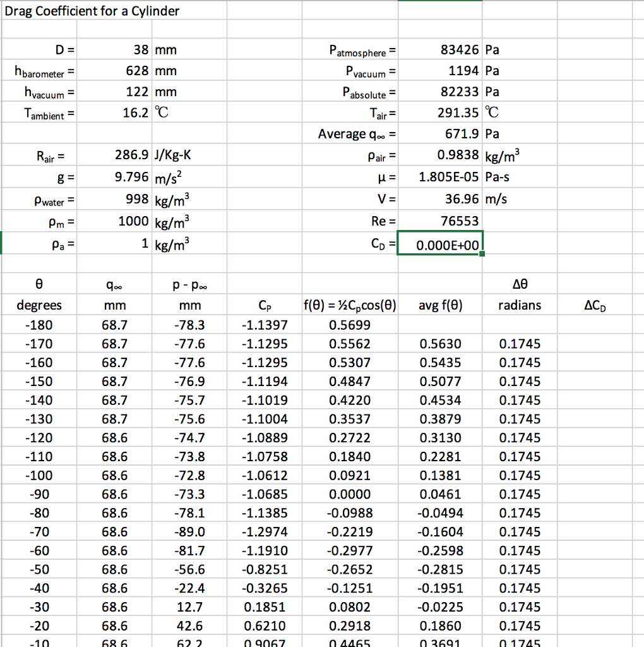Select CP value -1.1004

click(x=265, y=419)
